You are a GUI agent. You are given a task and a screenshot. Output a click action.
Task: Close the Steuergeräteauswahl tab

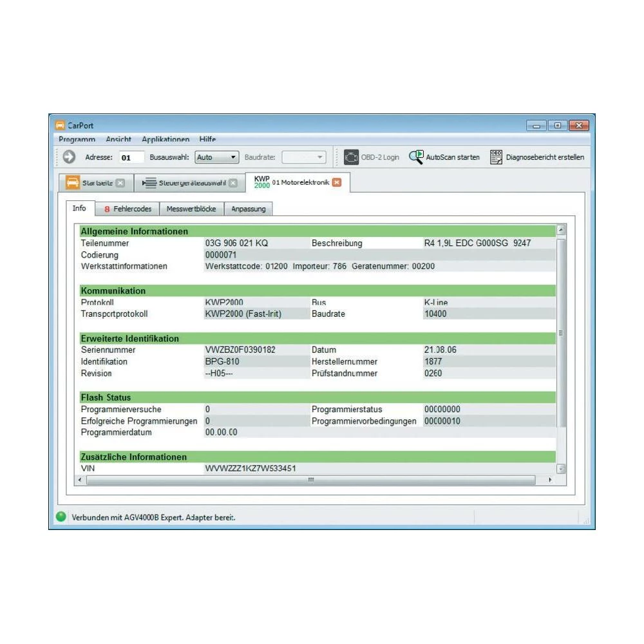(x=233, y=183)
